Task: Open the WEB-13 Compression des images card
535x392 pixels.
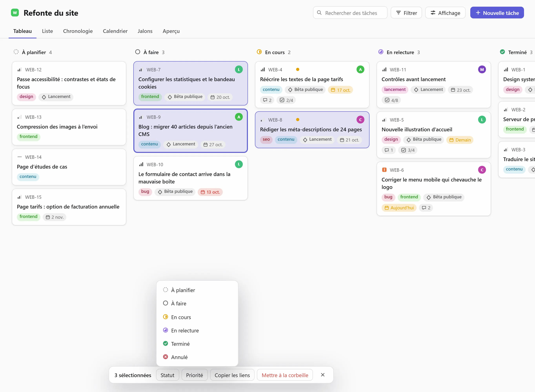Action: tap(69, 127)
